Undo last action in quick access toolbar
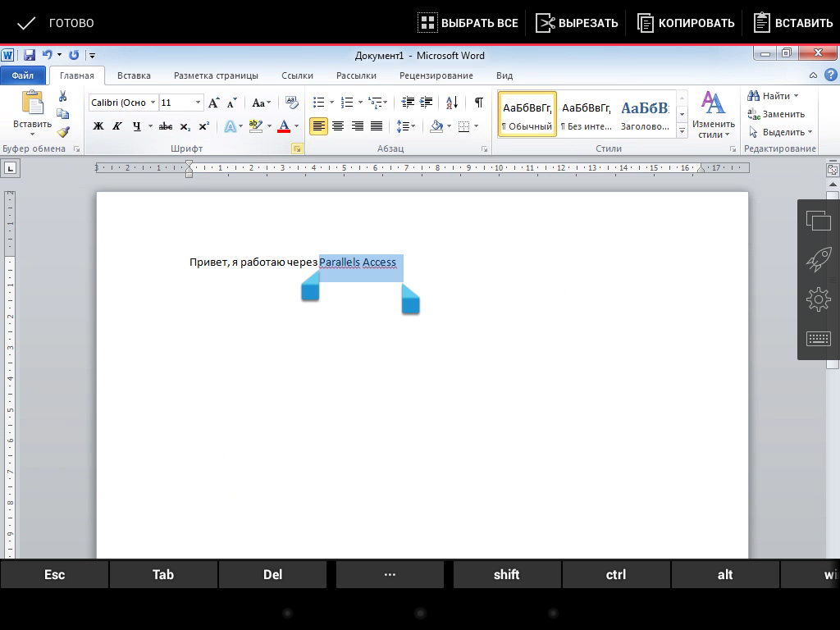 tap(47, 55)
